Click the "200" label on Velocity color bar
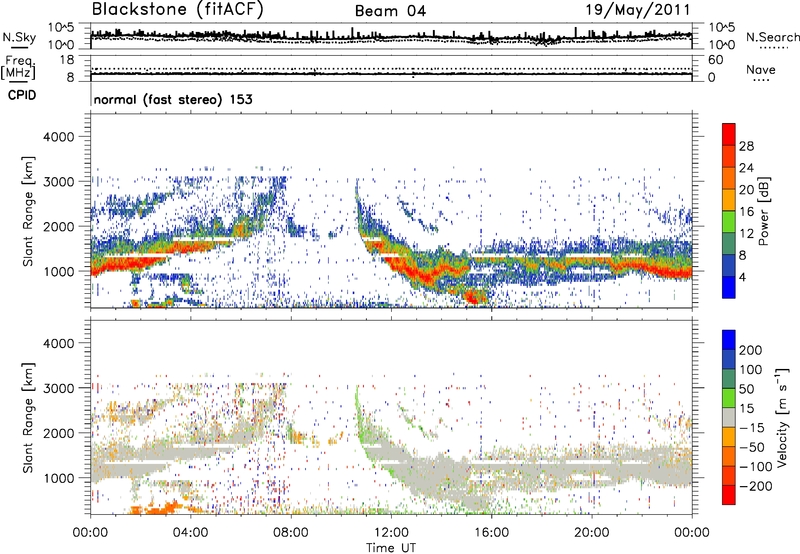 tap(751, 350)
